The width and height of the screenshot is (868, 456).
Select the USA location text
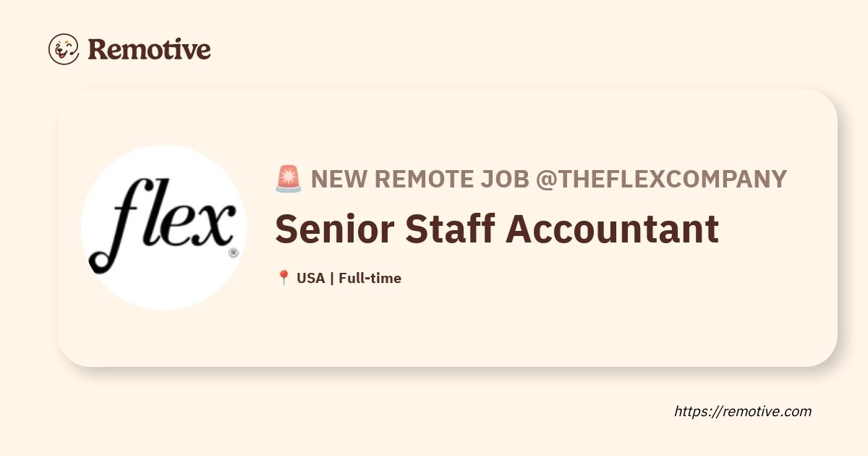click(310, 278)
